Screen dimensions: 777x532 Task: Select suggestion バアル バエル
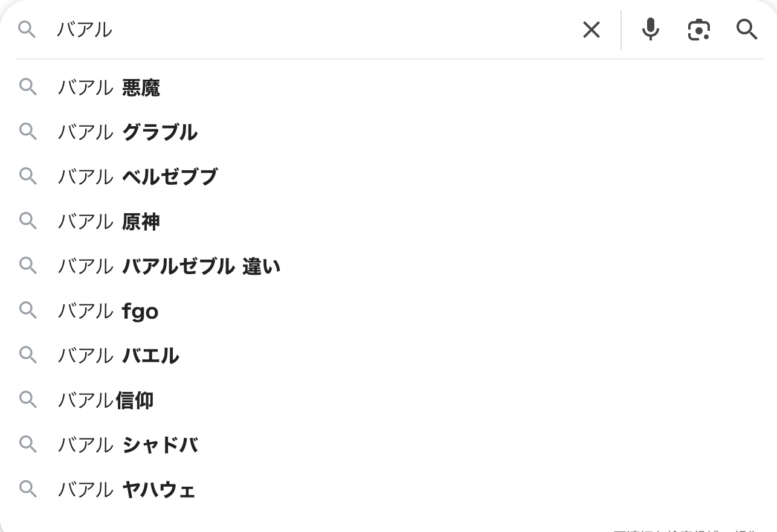coord(118,356)
